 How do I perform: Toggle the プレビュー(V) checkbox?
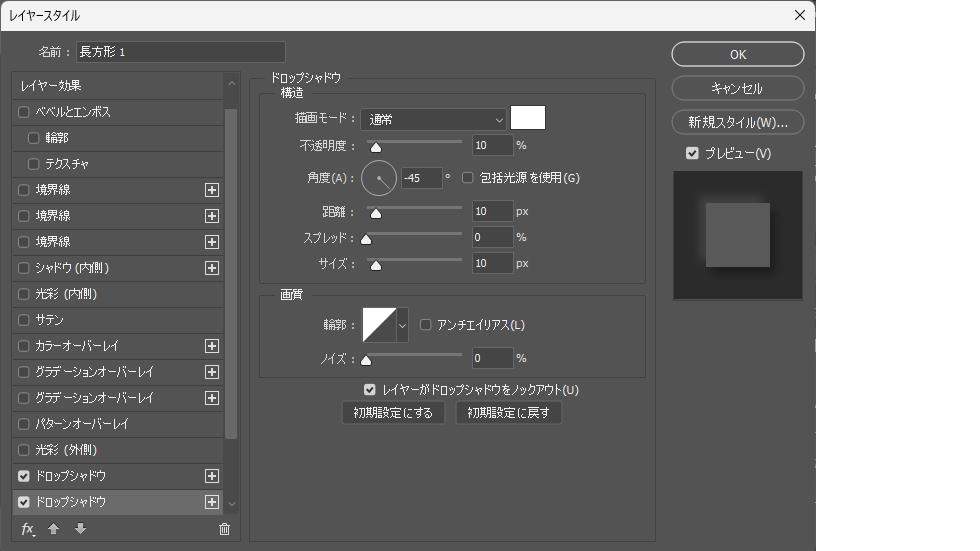692,153
